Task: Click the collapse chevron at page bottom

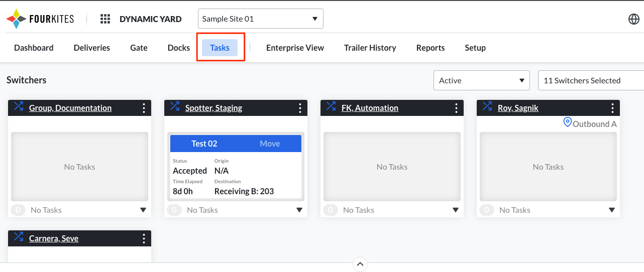Action: [360, 264]
